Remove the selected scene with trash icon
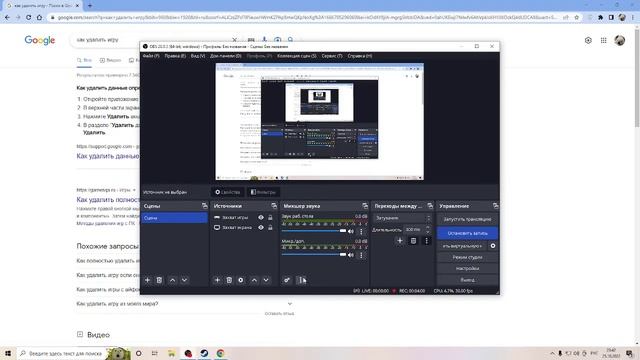Image resolution: width=640 pixels, height=360 pixels. pos(159,280)
